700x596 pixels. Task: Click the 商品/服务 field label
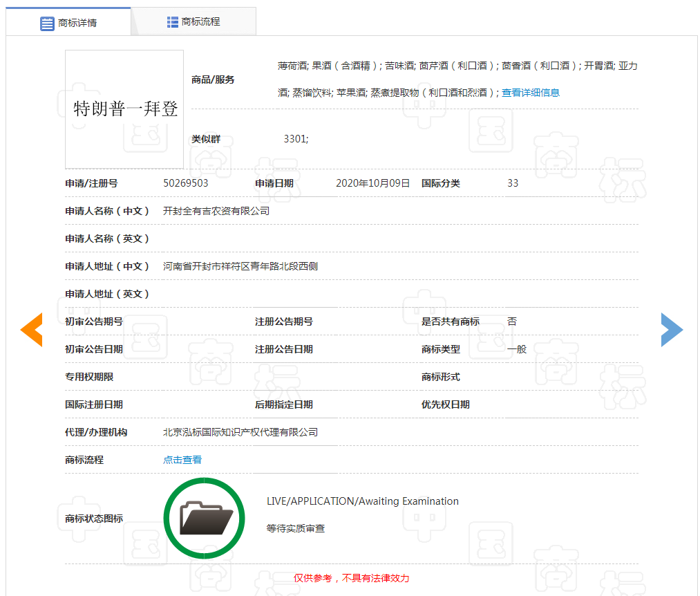[x=213, y=80]
